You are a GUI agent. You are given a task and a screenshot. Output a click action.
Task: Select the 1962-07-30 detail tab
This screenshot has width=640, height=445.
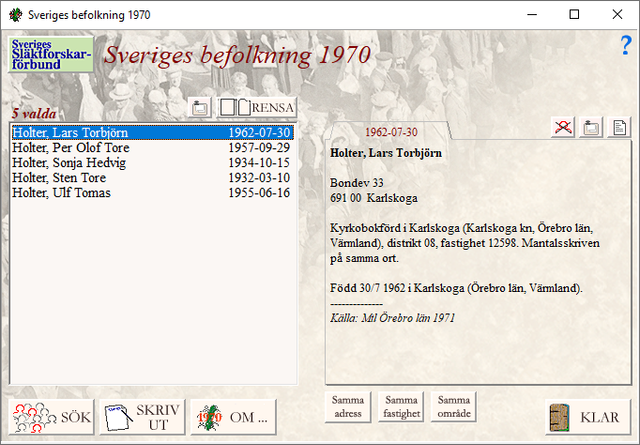click(391, 132)
